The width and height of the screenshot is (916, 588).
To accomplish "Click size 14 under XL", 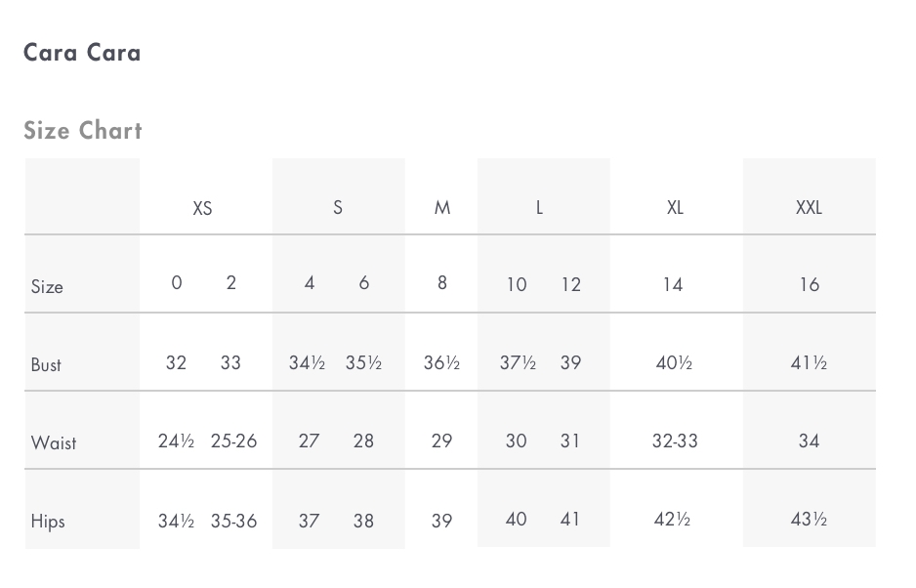I will 673,284.
